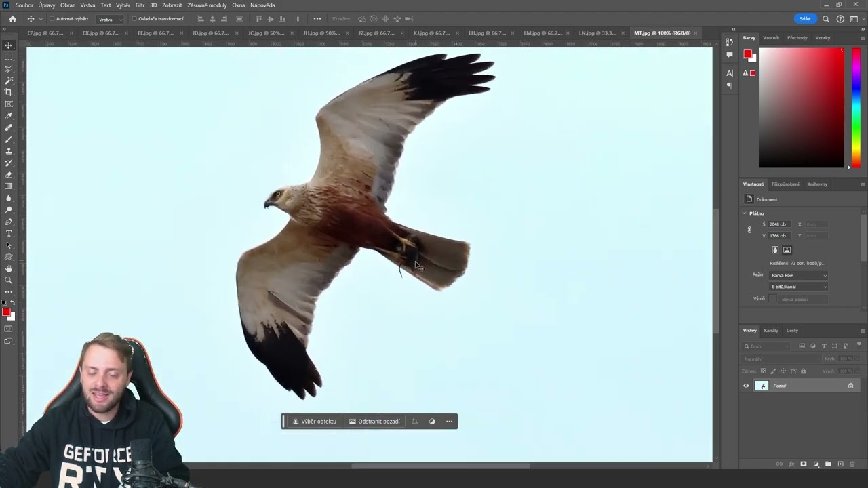Select the Magic Wand tool
868x488 pixels.
(x=9, y=81)
